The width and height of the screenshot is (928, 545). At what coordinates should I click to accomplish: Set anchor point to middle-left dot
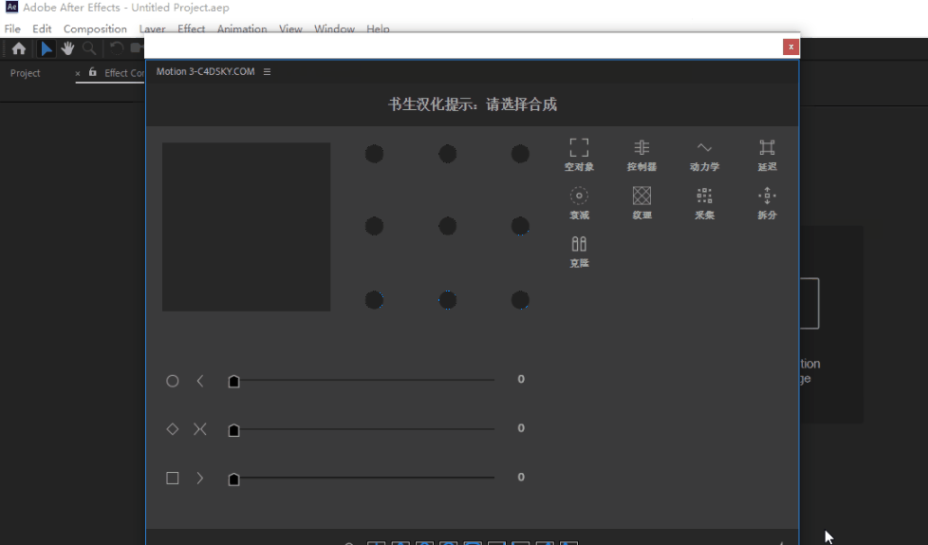click(374, 226)
